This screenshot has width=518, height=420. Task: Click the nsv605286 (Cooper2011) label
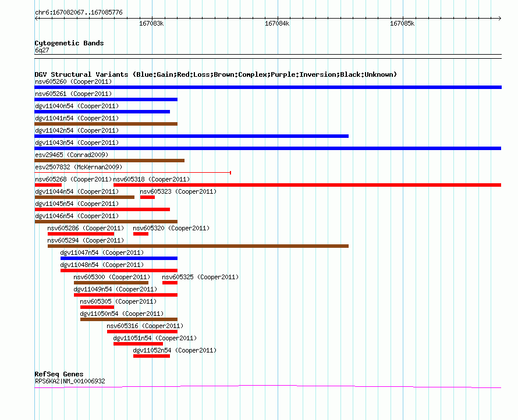86,228
